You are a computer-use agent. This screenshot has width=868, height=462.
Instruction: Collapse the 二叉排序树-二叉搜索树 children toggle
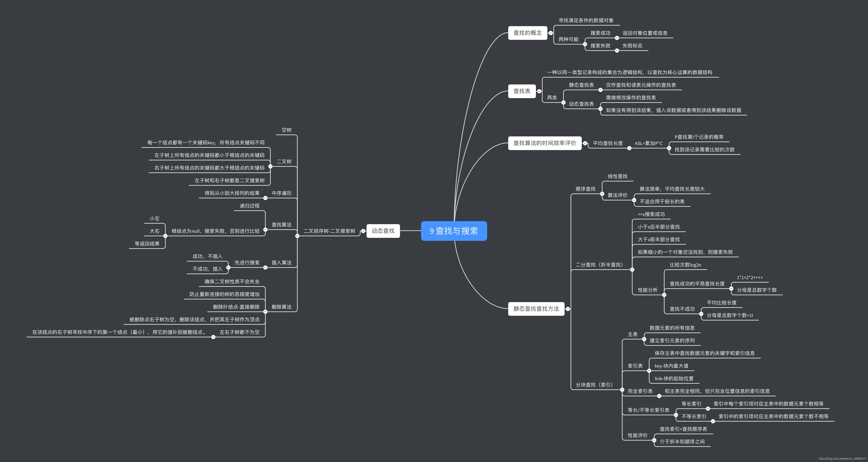pyautogui.click(x=297, y=236)
